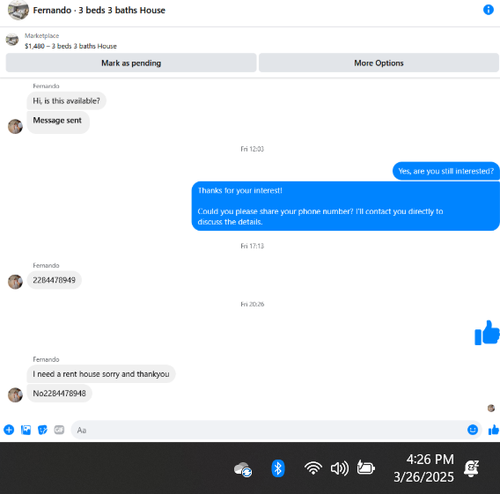Image resolution: width=500 pixels, height=494 pixels.
Task: Select the No2284478948 message
Action: coord(59,393)
